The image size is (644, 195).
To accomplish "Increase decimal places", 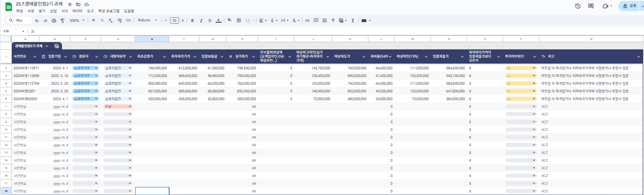I will pyautogui.click(x=119, y=20).
